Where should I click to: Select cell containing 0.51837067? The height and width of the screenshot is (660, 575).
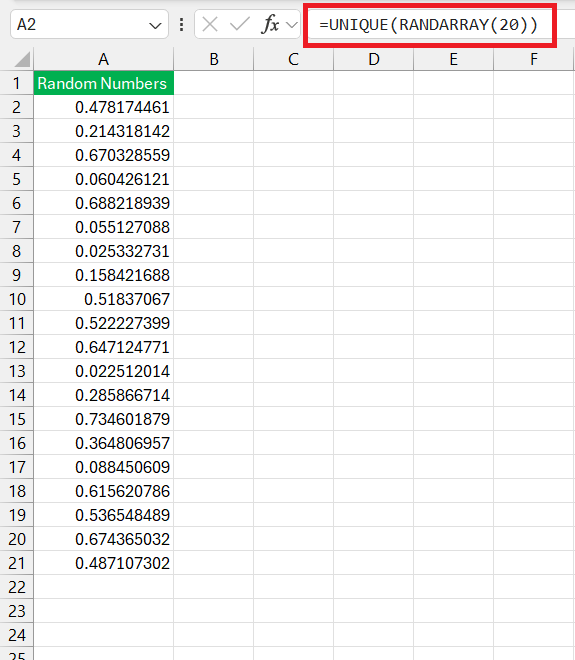pos(104,299)
